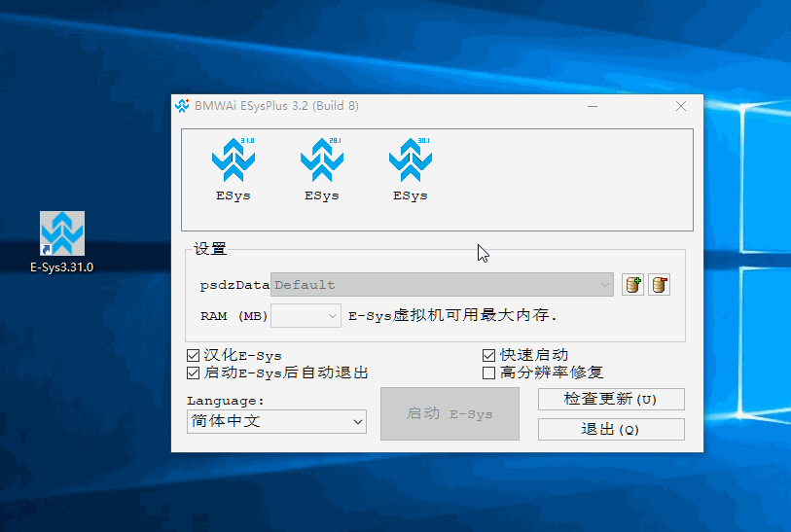Open the RAM (MB) dropdown
The width and height of the screenshot is (791, 532).
pyautogui.click(x=306, y=316)
